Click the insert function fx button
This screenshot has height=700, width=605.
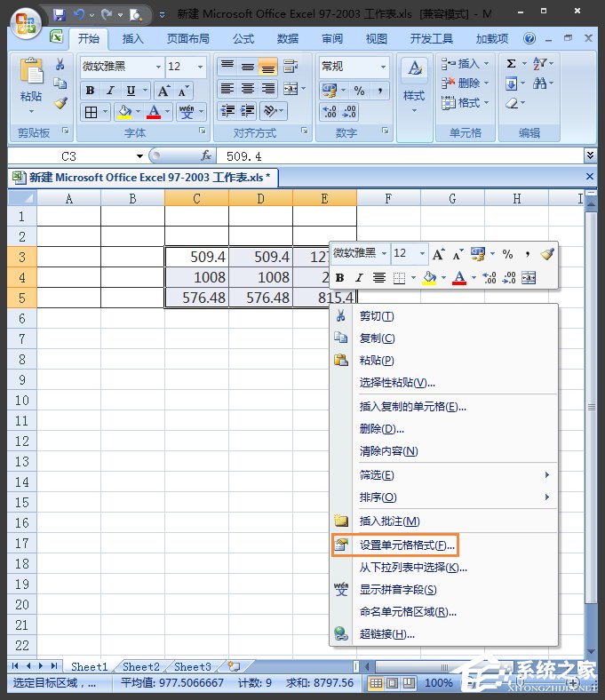[x=206, y=155]
